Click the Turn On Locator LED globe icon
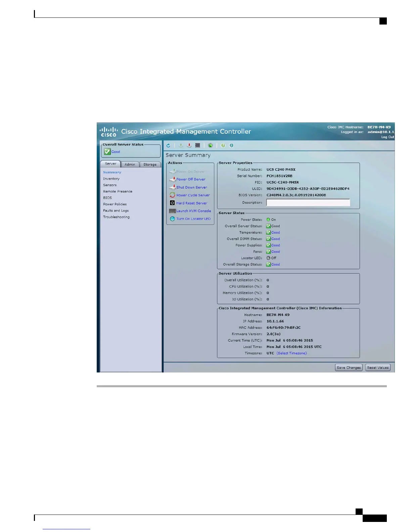The height and width of the screenshot is (532, 411). 172,219
